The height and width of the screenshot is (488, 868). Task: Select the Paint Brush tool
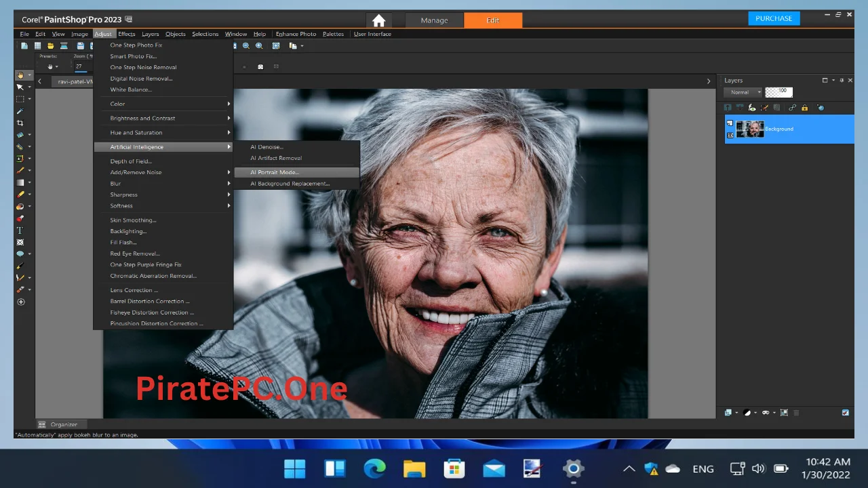pyautogui.click(x=20, y=170)
